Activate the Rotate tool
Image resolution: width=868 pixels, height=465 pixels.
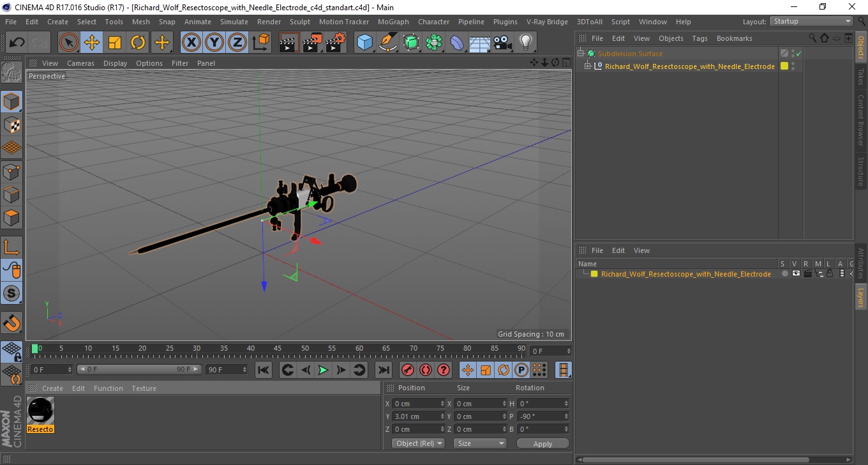pos(138,43)
